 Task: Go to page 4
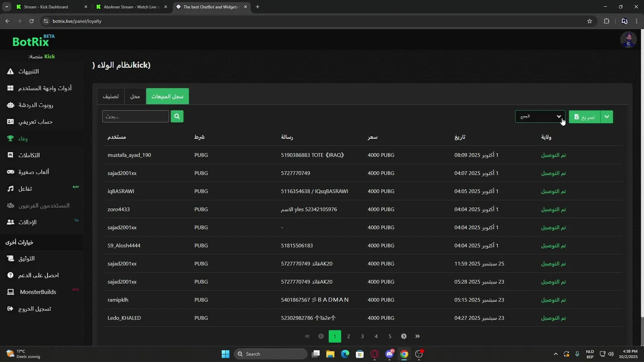click(376, 336)
